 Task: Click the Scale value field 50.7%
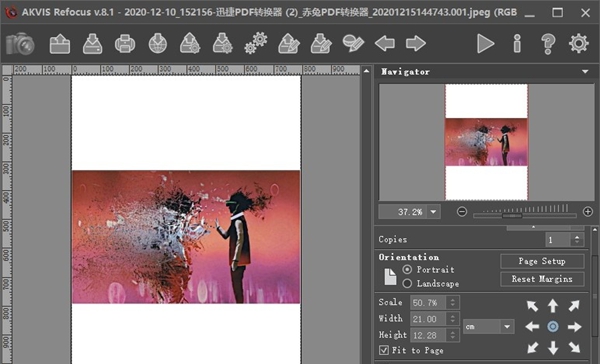tap(429, 302)
